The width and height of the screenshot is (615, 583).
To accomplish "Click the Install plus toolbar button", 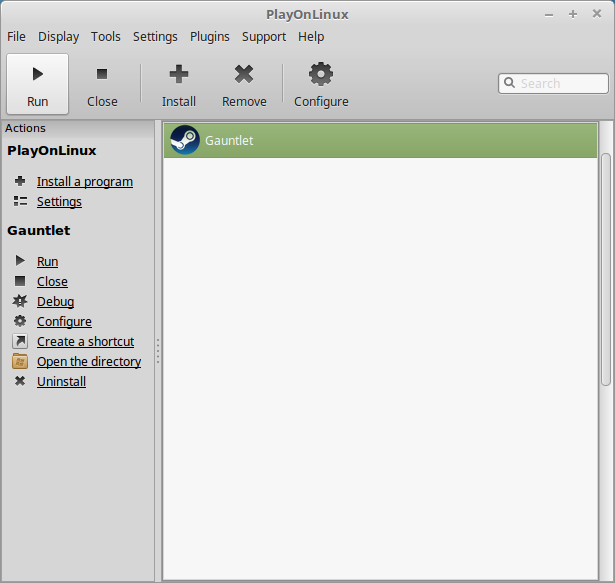I will pyautogui.click(x=179, y=84).
